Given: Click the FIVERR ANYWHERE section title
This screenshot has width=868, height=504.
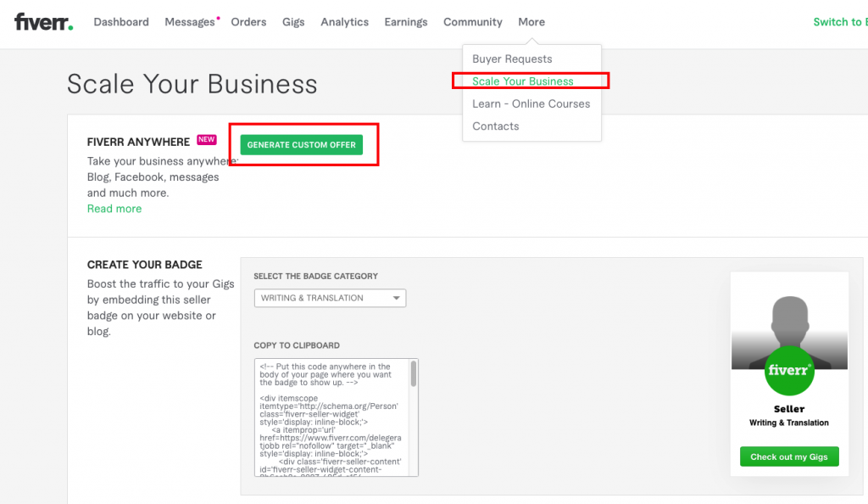Looking at the screenshot, I should click(138, 143).
